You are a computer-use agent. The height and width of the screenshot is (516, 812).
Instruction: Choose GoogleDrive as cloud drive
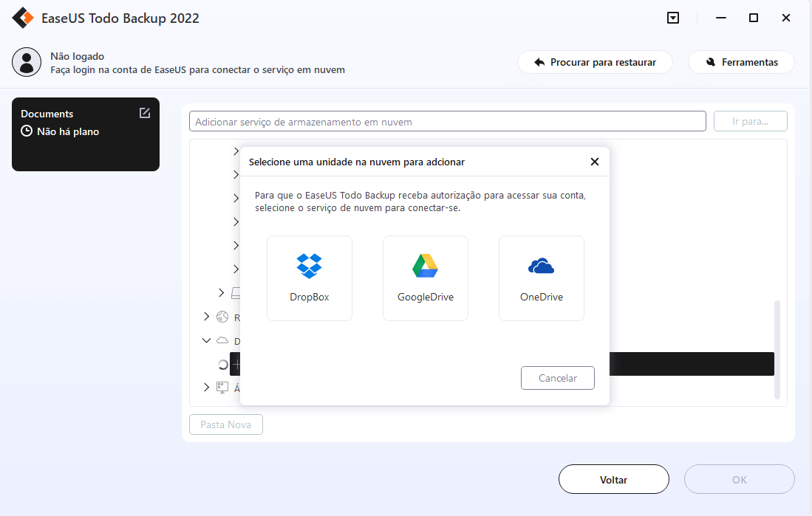425,278
